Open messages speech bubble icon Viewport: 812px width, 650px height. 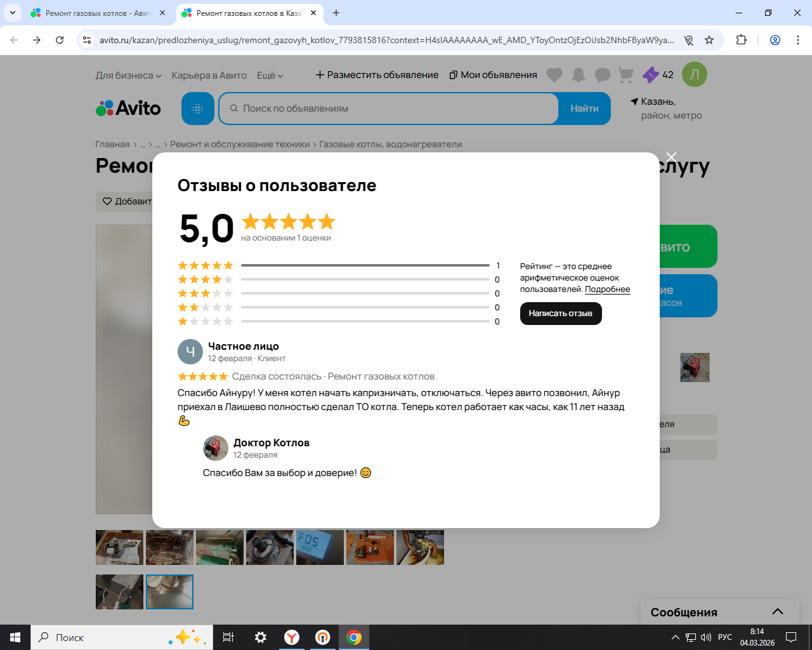[602, 75]
